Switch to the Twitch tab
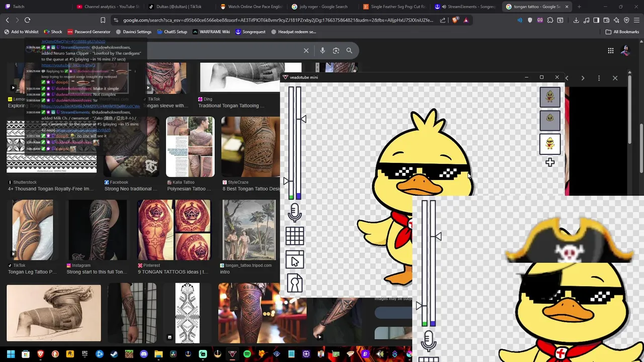Image resolution: width=644 pixels, height=362 pixels. pos(35,7)
